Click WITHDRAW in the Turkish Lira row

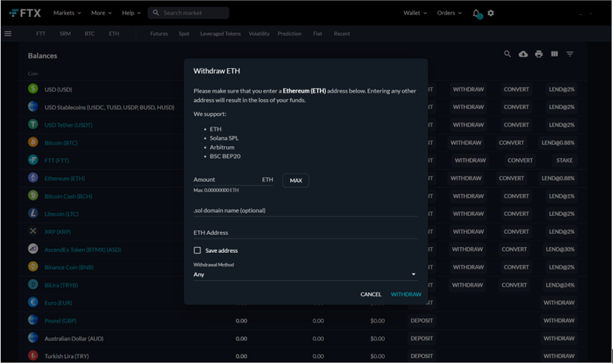click(559, 356)
